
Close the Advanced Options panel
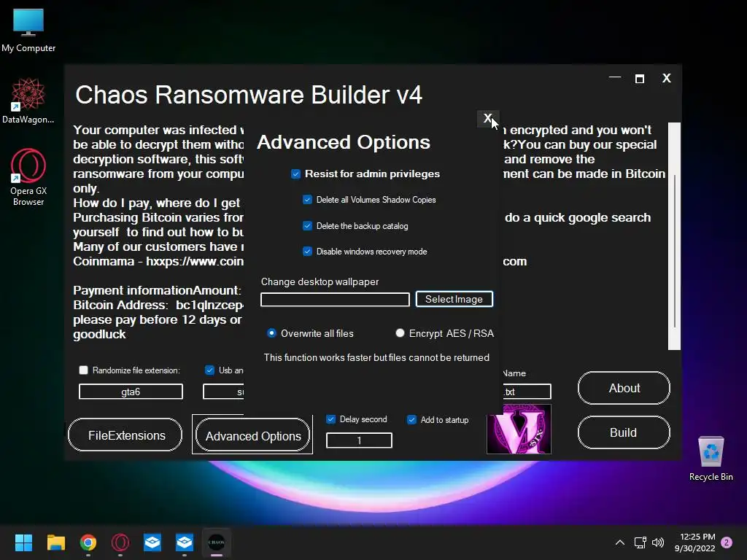pyautogui.click(x=487, y=119)
